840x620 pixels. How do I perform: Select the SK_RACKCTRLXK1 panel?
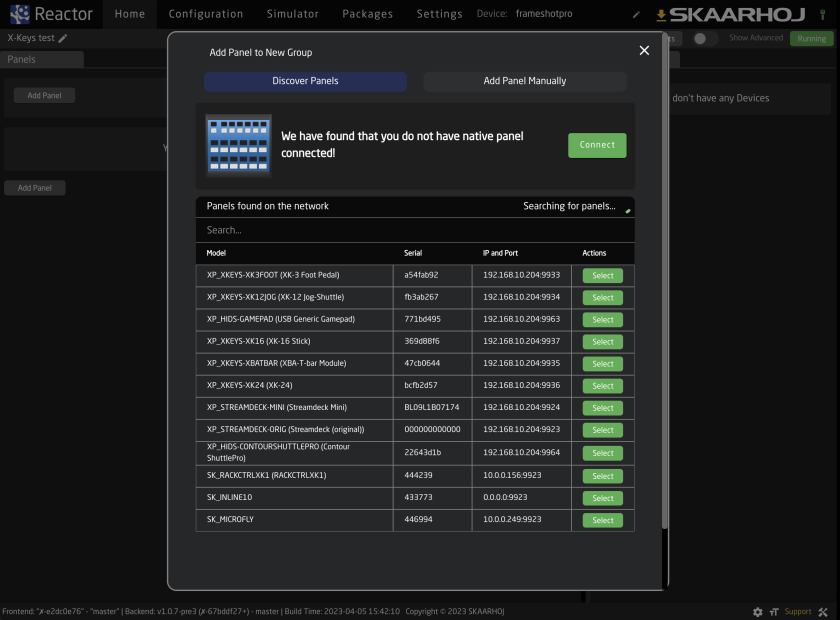pyautogui.click(x=603, y=476)
